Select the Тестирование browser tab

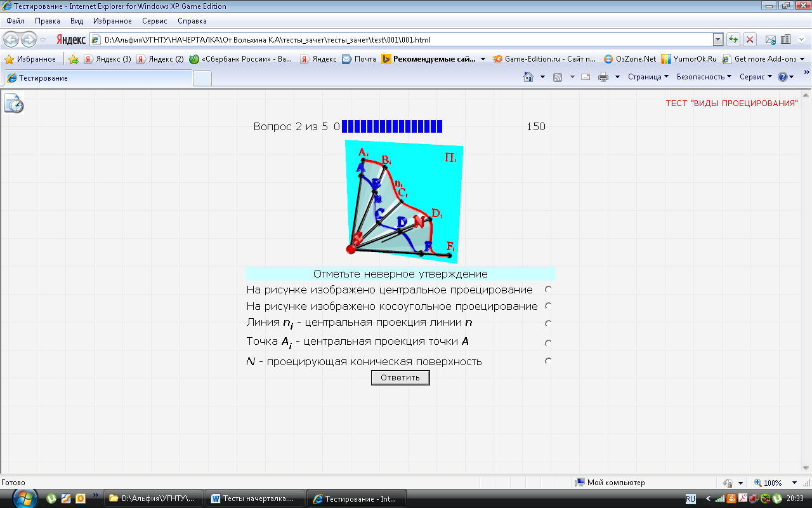(x=98, y=78)
